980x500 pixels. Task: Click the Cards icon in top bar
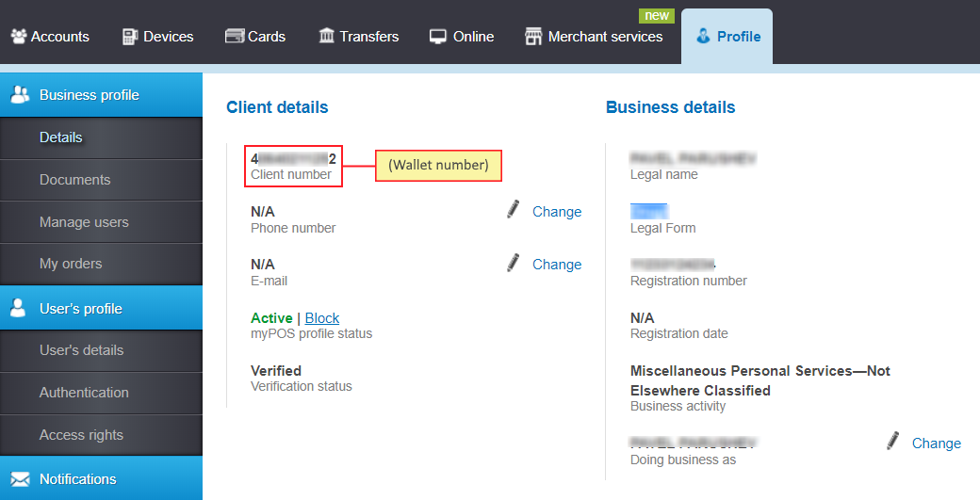(235, 36)
